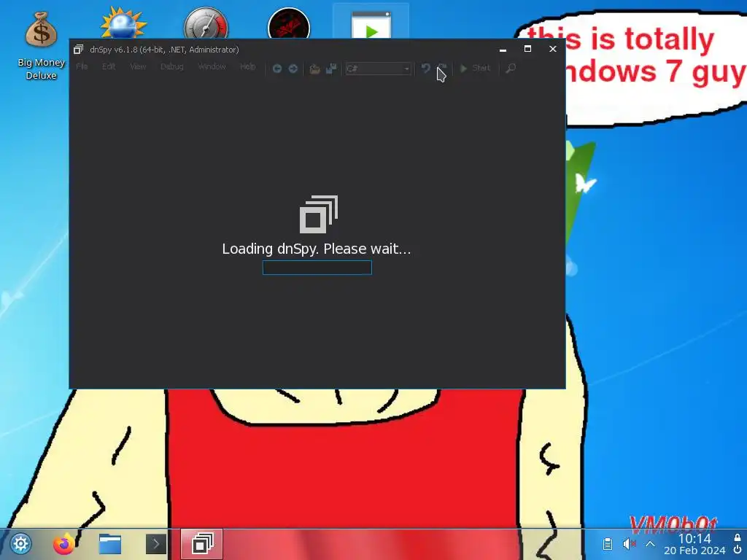Click the dnSpy title bar app icon

(x=79, y=50)
